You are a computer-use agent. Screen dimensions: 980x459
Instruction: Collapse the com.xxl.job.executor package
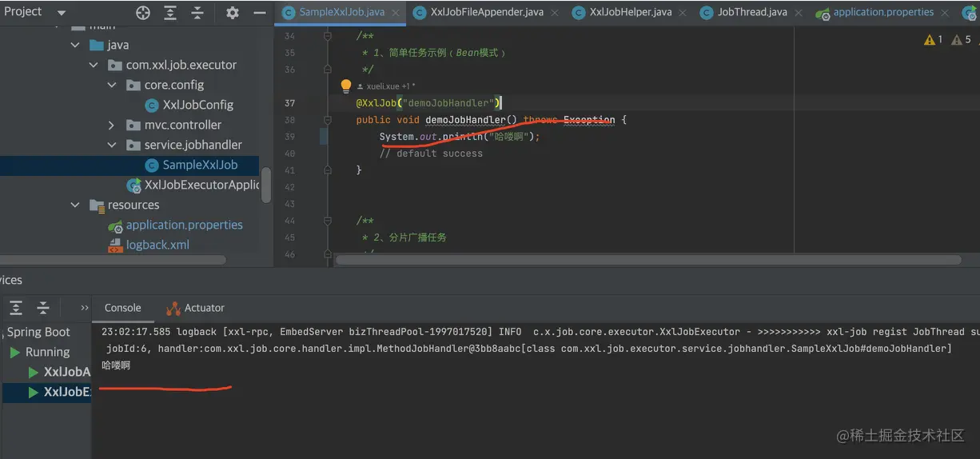coord(94,65)
